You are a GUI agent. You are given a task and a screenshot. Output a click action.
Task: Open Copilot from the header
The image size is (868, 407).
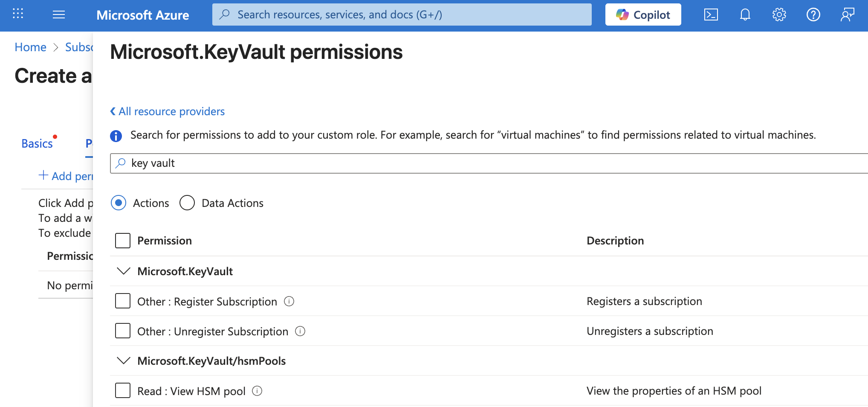point(643,15)
